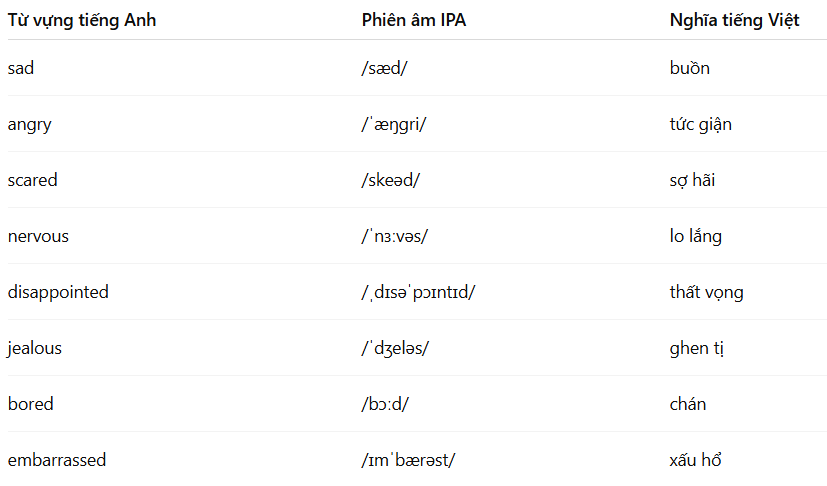Click the Vietnamese meaning 'buồn'
The width and height of the screenshot is (827, 486).
(689, 68)
